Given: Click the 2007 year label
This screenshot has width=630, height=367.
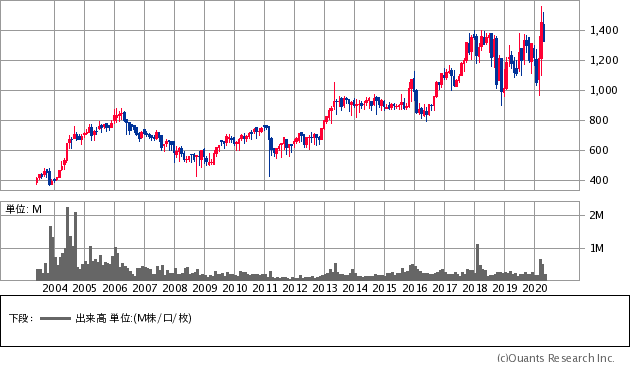Looking at the screenshot, I should pos(145,288).
